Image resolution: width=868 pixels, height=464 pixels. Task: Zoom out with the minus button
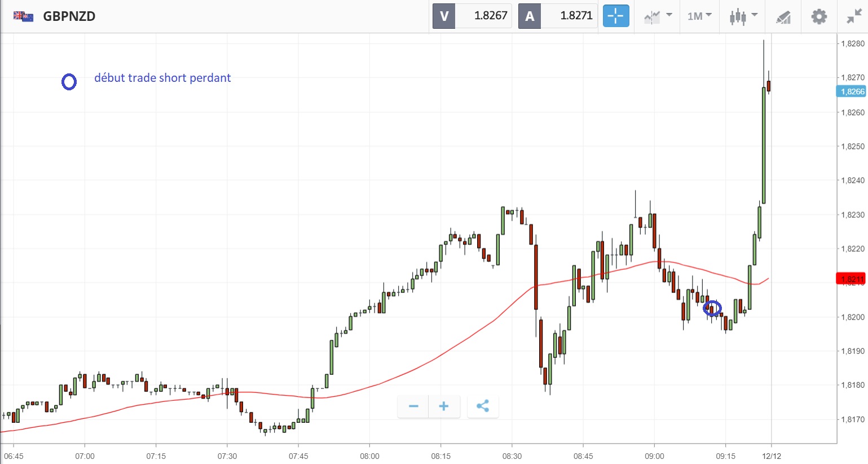pyautogui.click(x=413, y=406)
